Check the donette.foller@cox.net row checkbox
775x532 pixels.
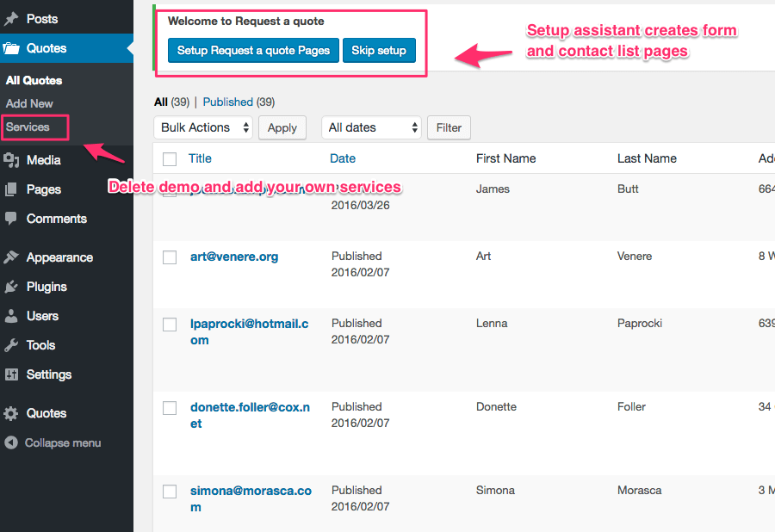170,408
